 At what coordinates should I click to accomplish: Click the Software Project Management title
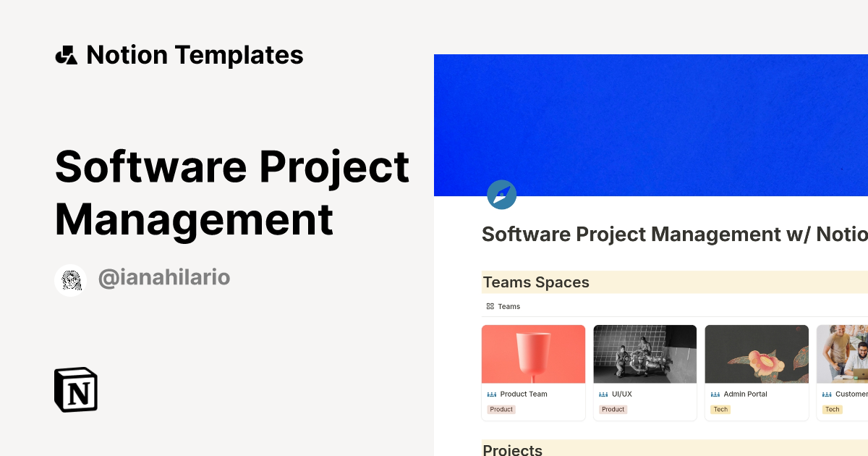[x=231, y=192]
